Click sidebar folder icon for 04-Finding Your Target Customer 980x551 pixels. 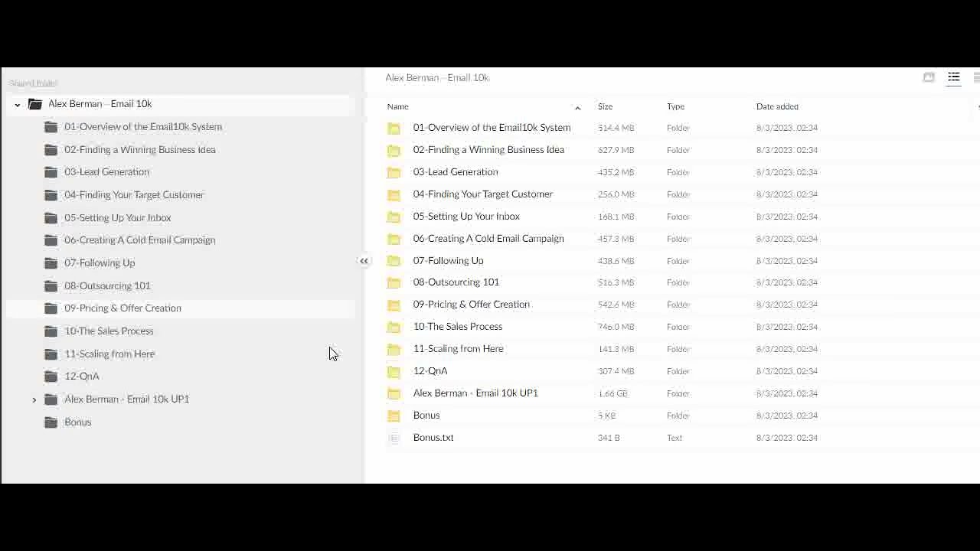tap(51, 195)
